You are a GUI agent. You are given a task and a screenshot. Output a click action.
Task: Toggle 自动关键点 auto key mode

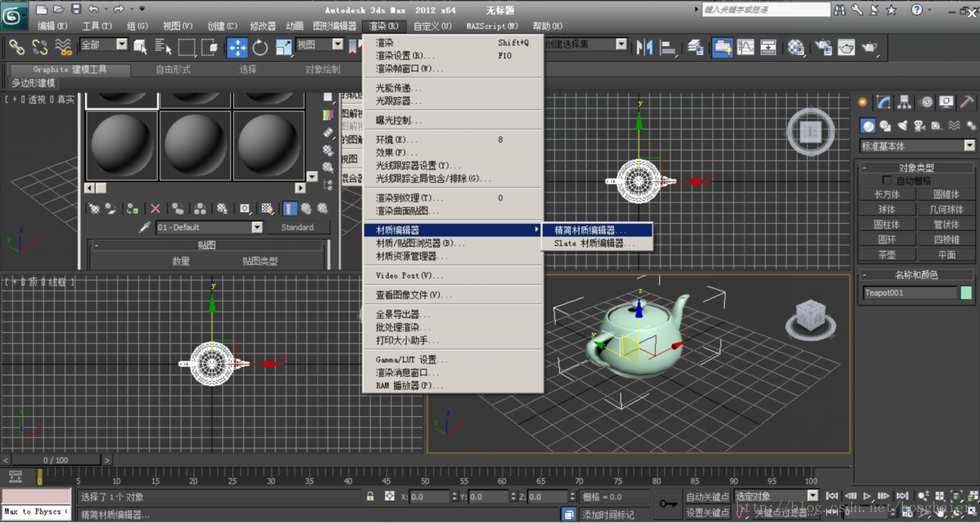707,496
